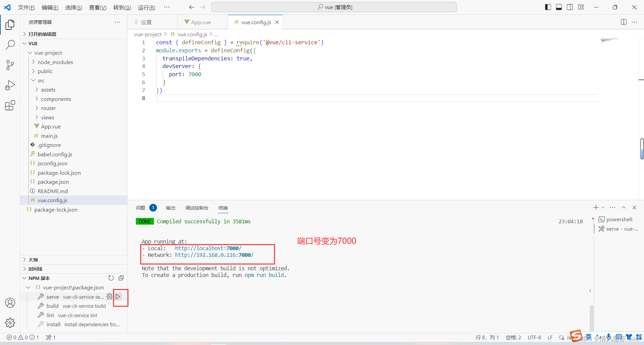The height and width of the screenshot is (345, 644).
Task: Open terminal panel more actions
Action: tap(612, 208)
